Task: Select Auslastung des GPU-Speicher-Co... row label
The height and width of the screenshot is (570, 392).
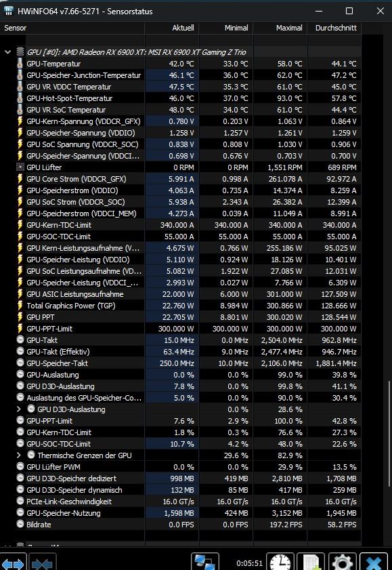Action: click(84, 398)
